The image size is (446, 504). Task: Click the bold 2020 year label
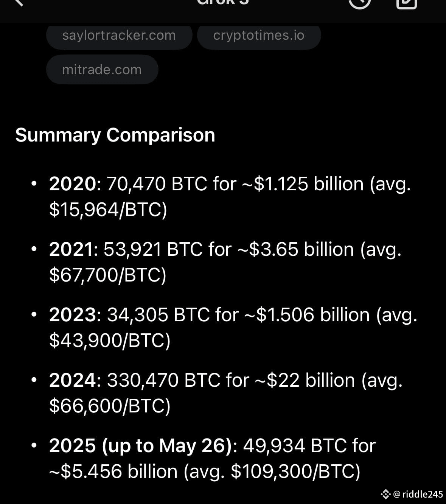pos(73,184)
